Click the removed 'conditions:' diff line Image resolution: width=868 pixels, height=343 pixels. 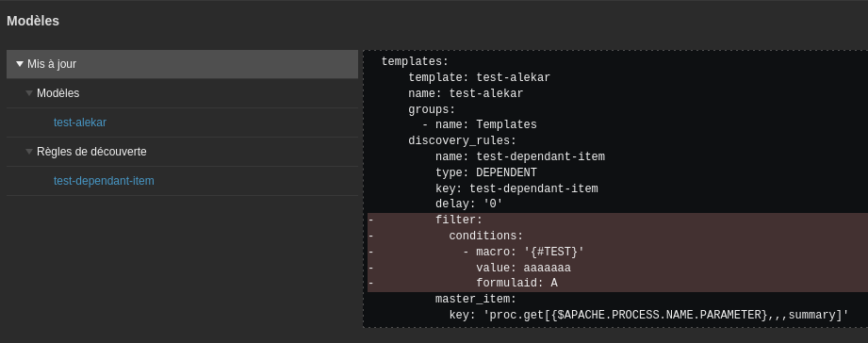pos(618,237)
